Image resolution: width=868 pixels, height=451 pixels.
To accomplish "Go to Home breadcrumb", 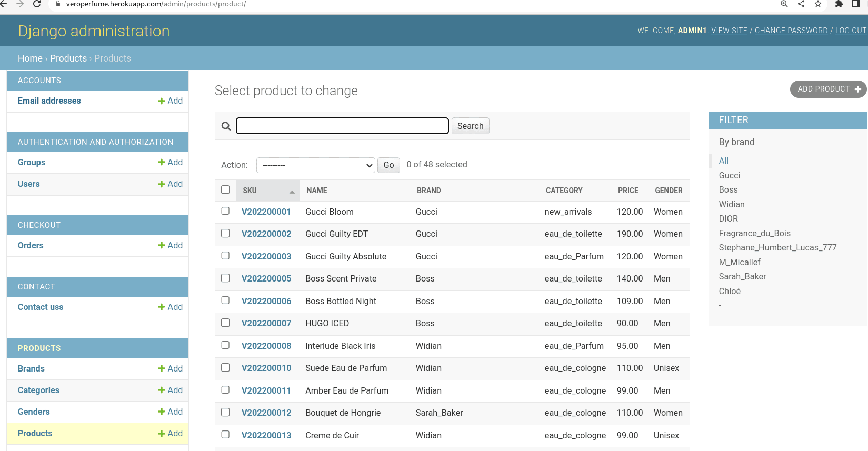I will point(30,58).
